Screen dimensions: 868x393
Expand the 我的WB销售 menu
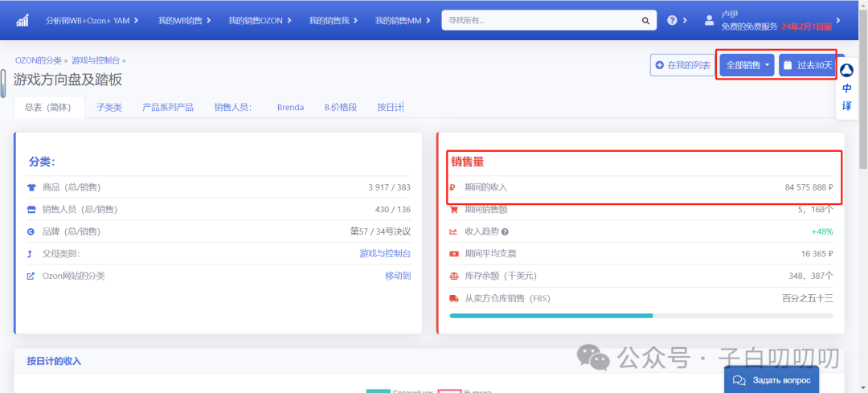tap(184, 20)
